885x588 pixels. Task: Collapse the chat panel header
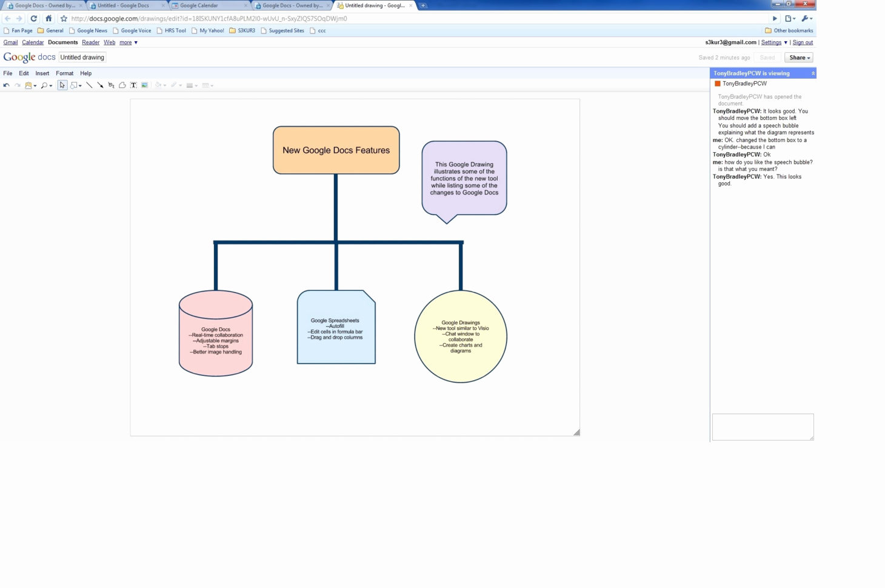point(813,73)
